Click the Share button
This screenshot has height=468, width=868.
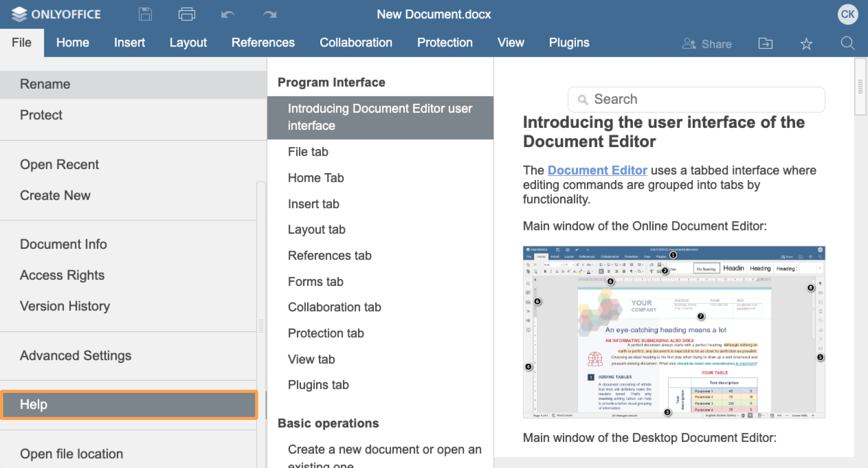tap(707, 44)
